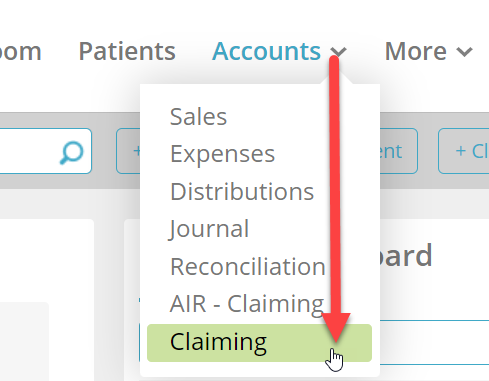The width and height of the screenshot is (489, 381).
Task: Open Distributions menu entry
Action: [242, 191]
